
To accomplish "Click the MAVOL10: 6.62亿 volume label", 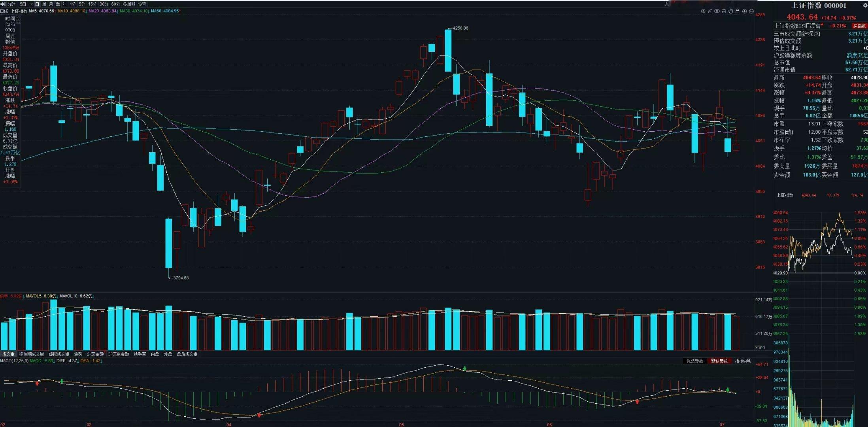I will [76, 296].
